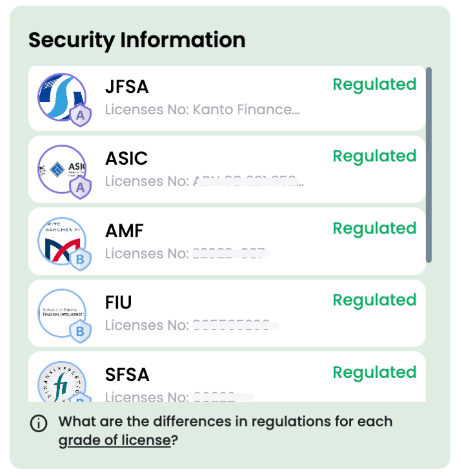Click the grade A shield badge on JFSA

coord(80,116)
